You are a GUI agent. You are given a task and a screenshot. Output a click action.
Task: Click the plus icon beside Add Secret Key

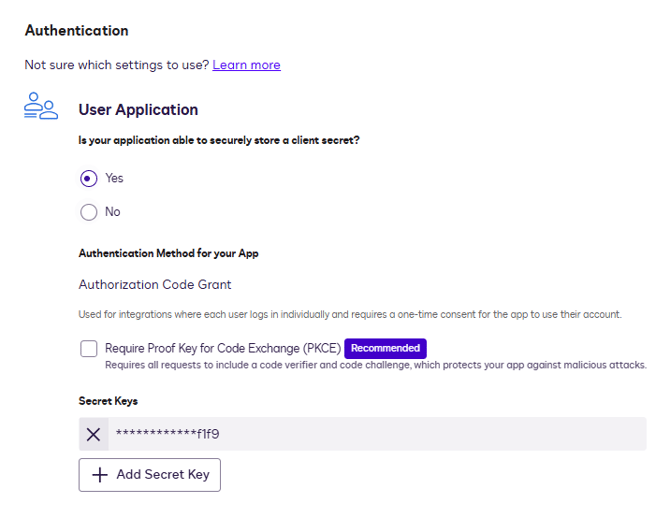tap(99, 475)
